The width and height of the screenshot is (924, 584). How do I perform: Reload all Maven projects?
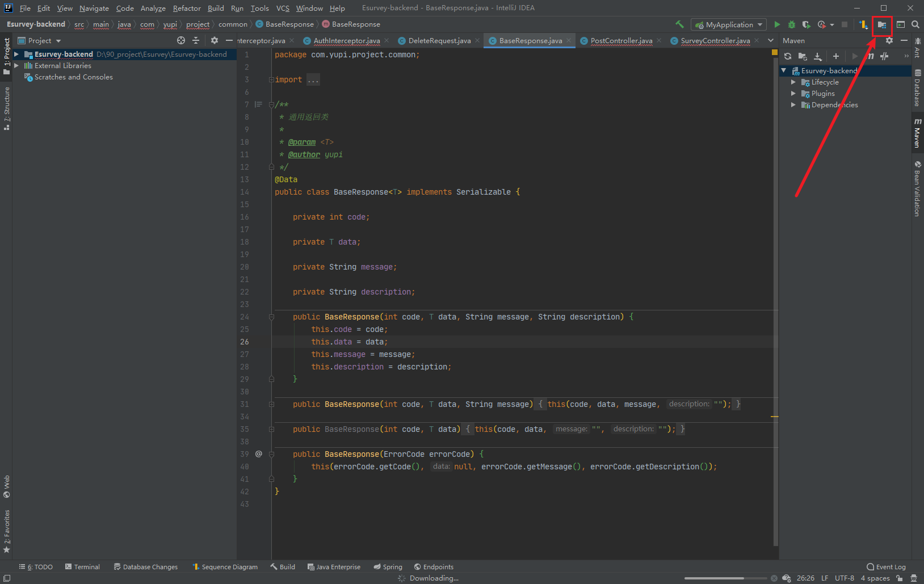(x=788, y=56)
